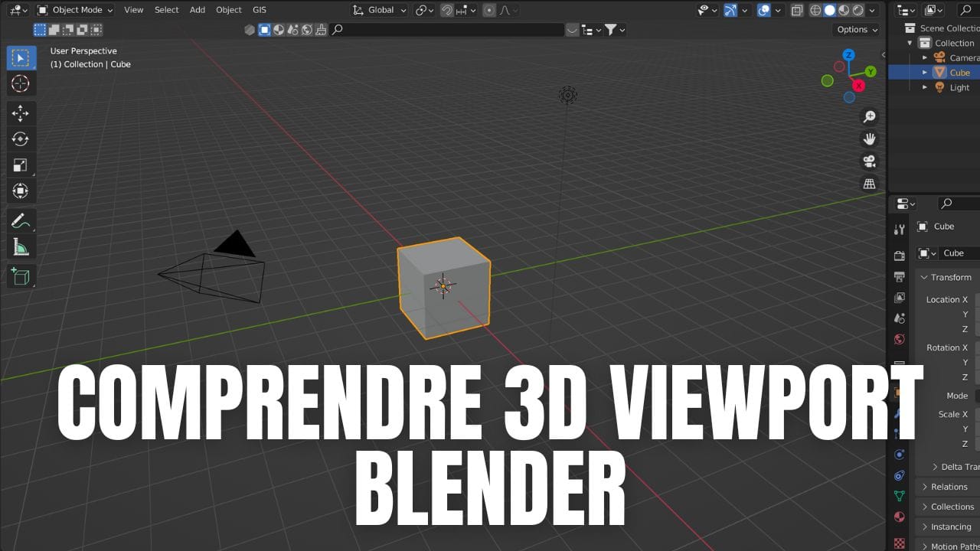The width and height of the screenshot is (980, 551).
Task: Select the Measure ruler tool
Action: [20, 246]
